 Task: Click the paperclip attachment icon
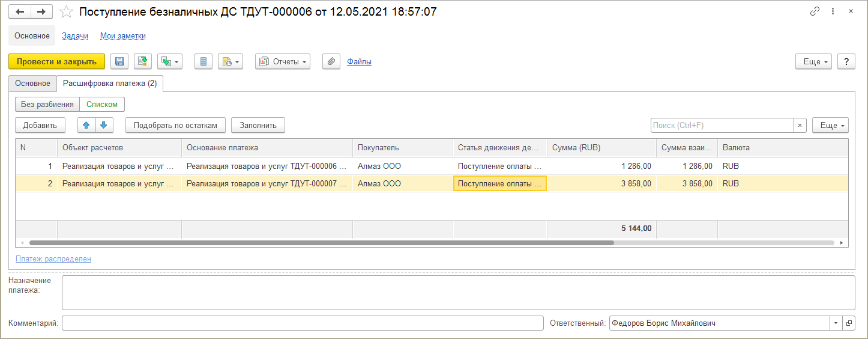pyautogui.click(x=331, y=61)
